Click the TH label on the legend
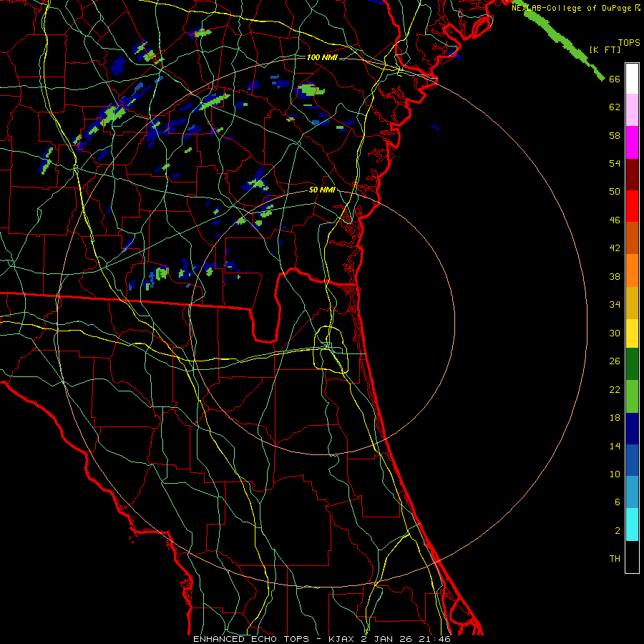This screenshot has width=644, height=644. click(x=615, y=559)
